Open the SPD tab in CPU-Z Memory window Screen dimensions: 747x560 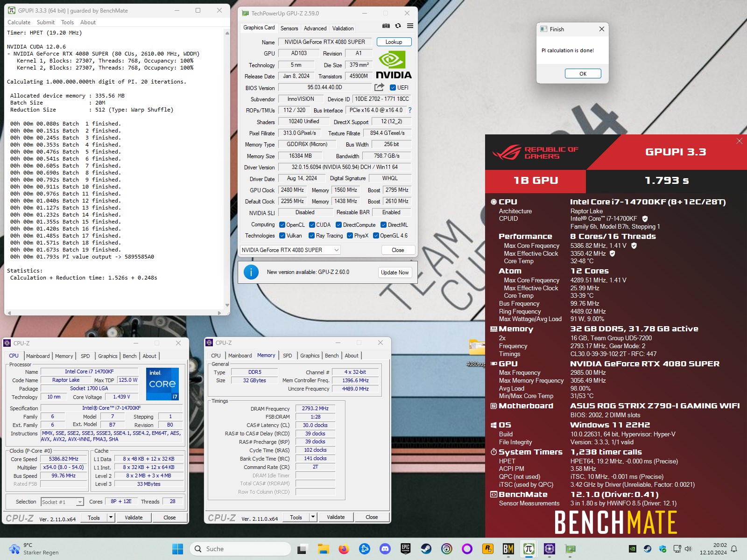pyautogui.click(x=288, y=356)
